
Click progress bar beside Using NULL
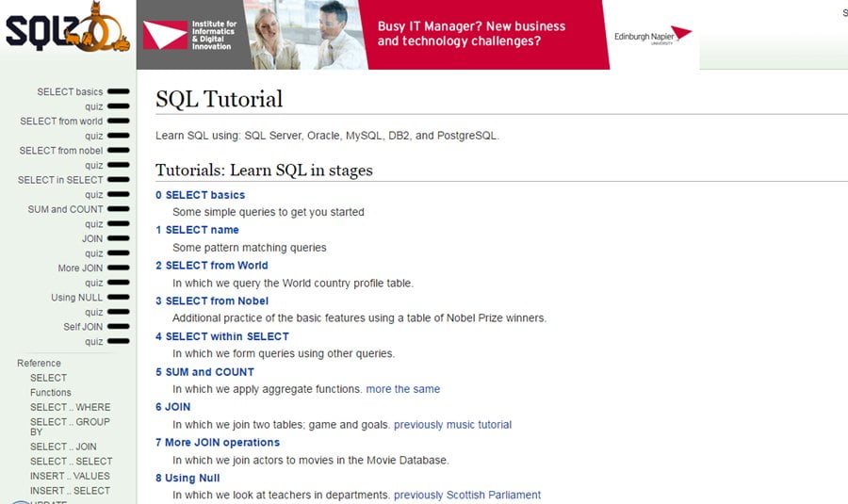[119, 297]
